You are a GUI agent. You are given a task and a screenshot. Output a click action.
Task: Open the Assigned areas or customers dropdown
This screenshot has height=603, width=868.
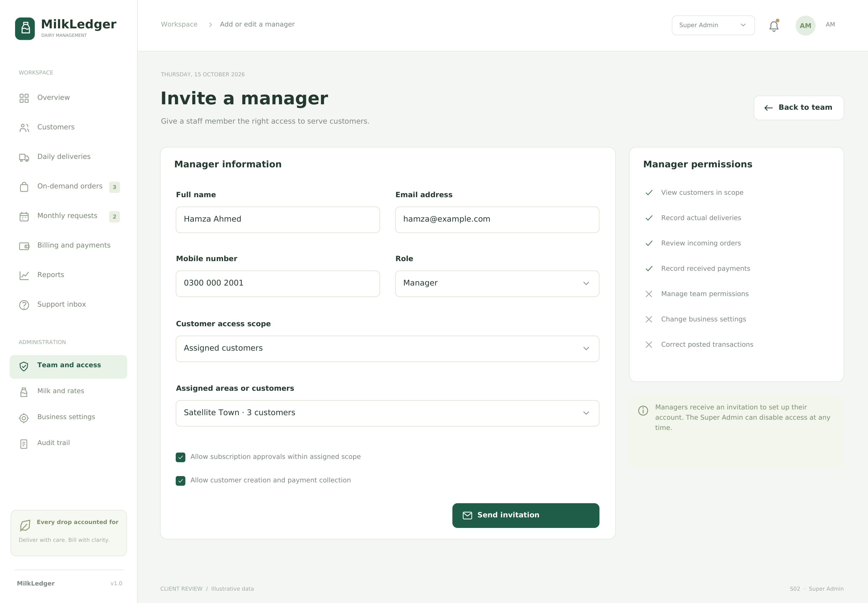pos(388,413)
